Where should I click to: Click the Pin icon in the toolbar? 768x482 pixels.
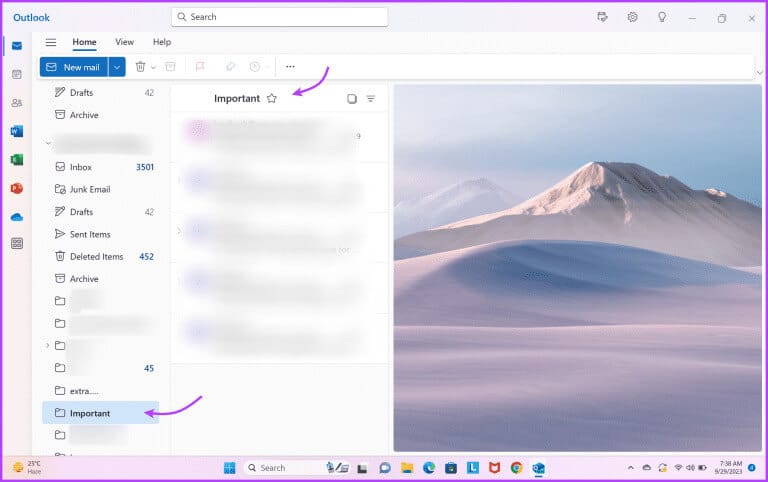(x=230, y=67)
